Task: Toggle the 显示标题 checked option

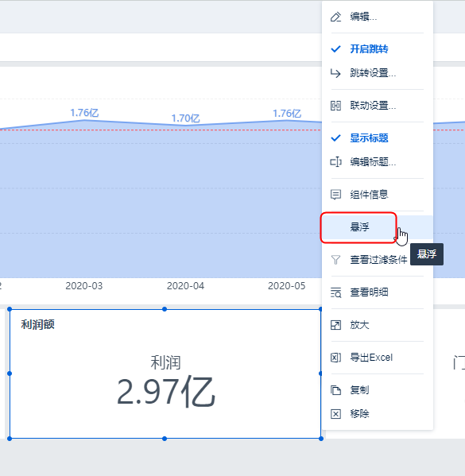Action: [x=378, y=138]
